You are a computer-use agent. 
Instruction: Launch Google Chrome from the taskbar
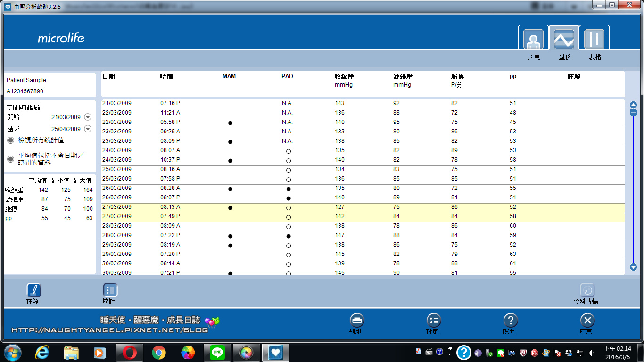click(159, 353)
